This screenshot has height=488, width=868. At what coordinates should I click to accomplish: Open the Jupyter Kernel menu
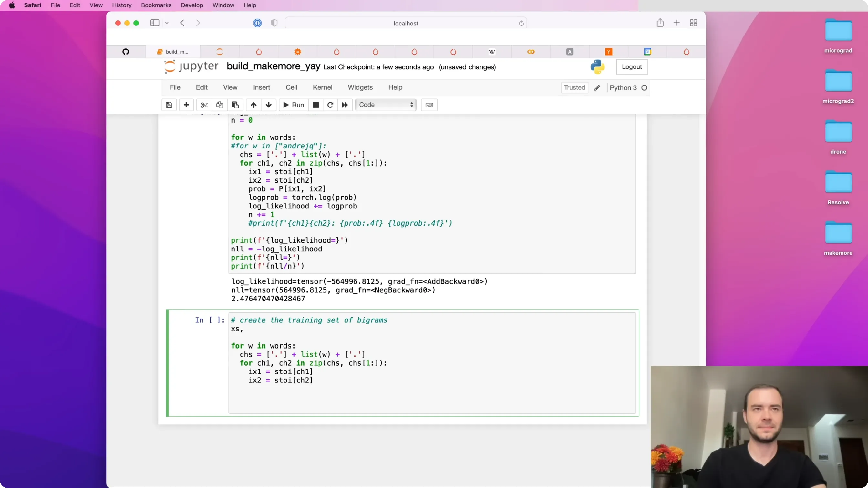(323, 87)
